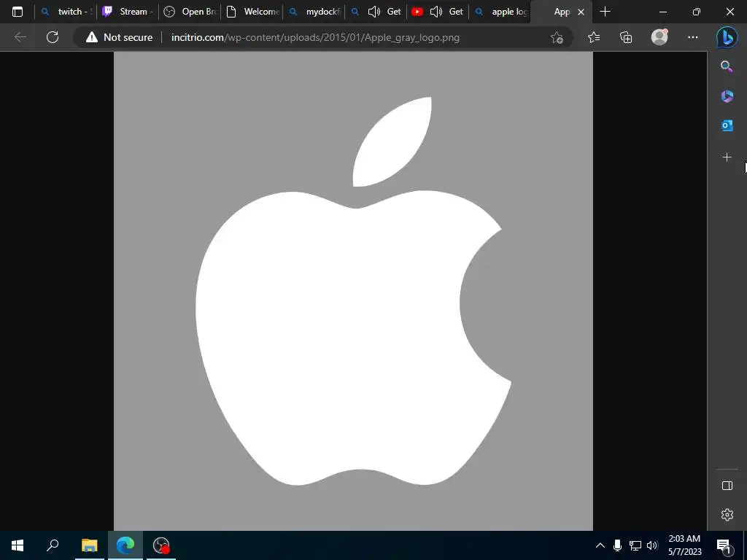Screen dimensions: 747x560
Task: Switch to the mydockfinder tab
Action: click(x=314, y=12)
